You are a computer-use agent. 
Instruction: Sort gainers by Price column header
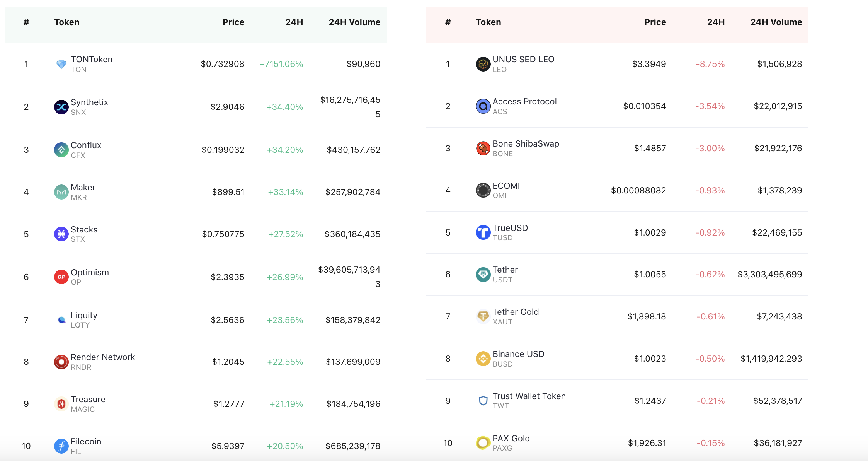click(x=233, y=22)
